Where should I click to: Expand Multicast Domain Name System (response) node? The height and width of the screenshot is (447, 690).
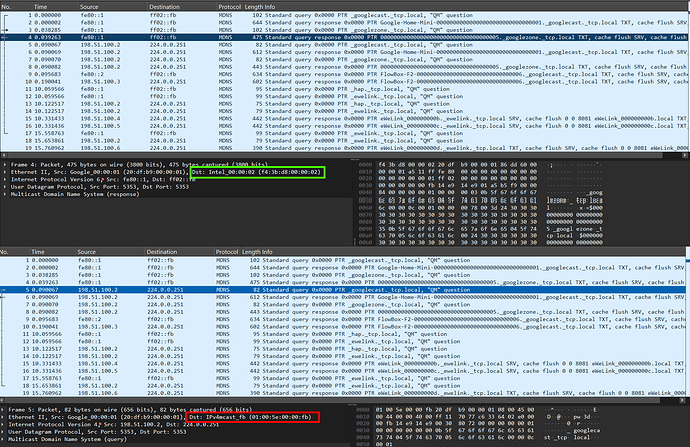[x=5, y=194]
